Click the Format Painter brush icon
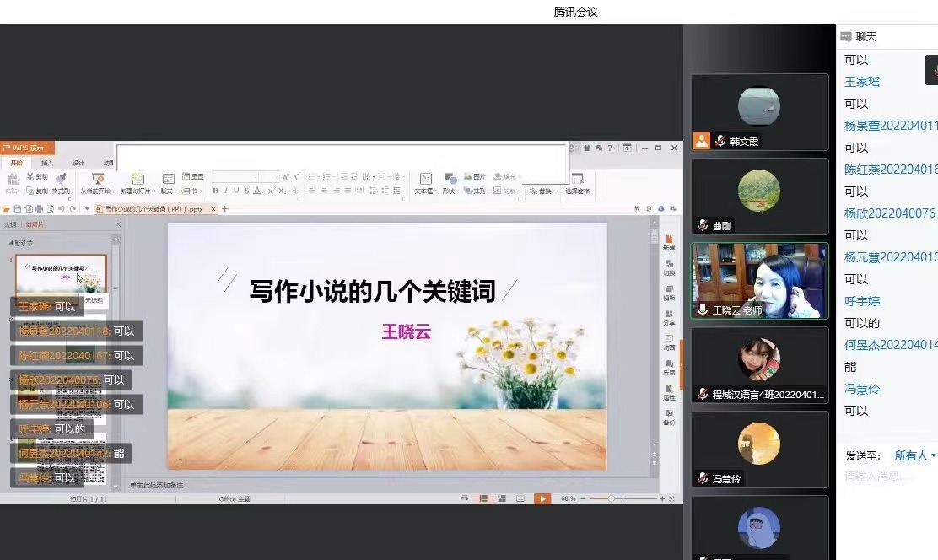The image size is (938, 560). (x=61, y=180)
